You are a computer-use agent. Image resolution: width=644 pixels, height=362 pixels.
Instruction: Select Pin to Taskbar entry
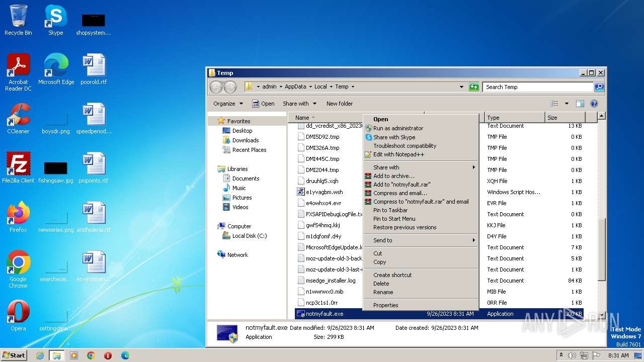click(x=420, y=210)
